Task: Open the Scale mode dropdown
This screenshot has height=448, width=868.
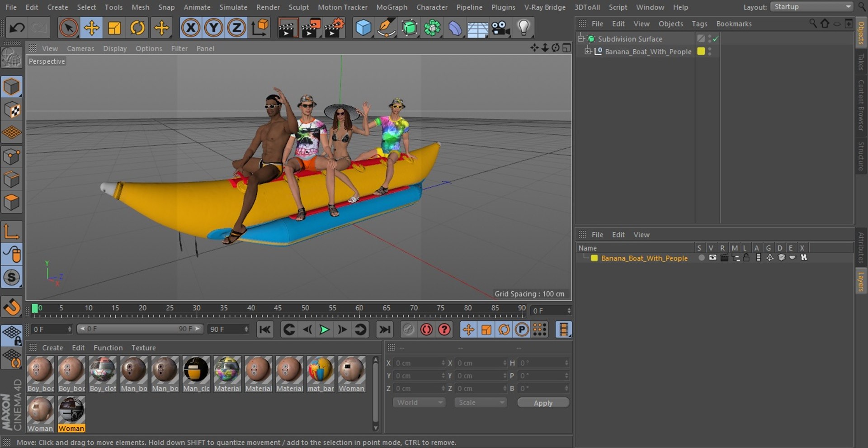Action: pos(480,402)
